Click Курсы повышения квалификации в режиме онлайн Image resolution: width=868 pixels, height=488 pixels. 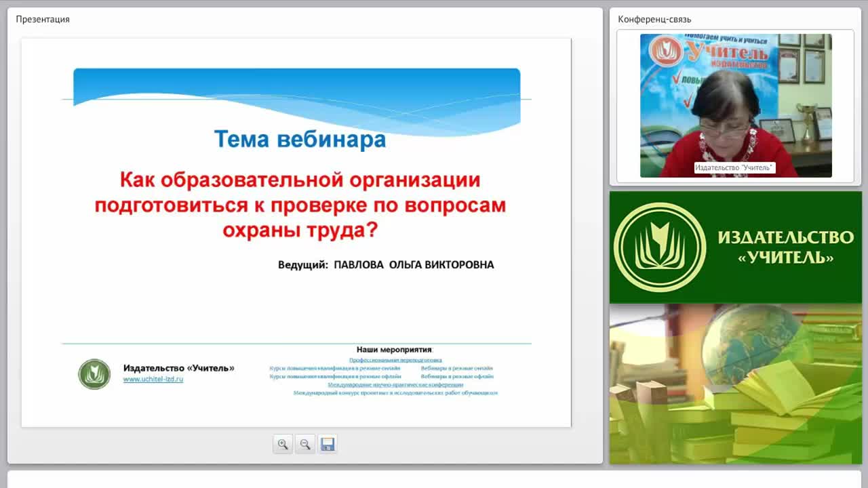click(335, 368)
